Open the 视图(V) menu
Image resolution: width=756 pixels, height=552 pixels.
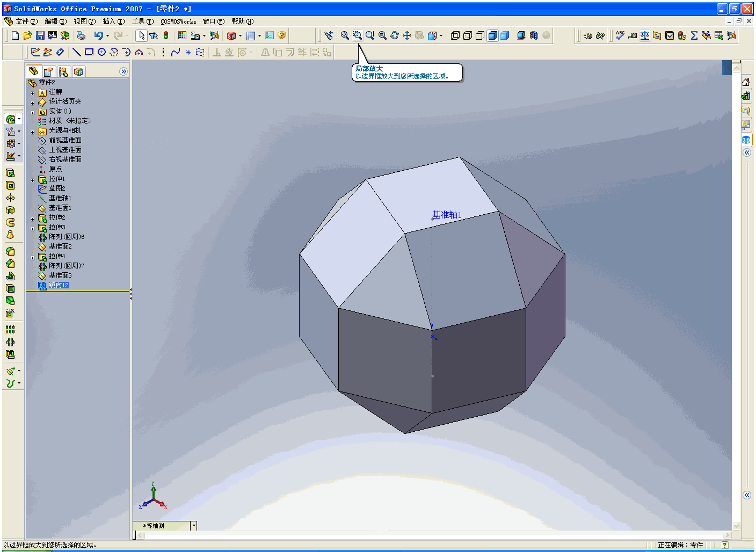[84, 21]
